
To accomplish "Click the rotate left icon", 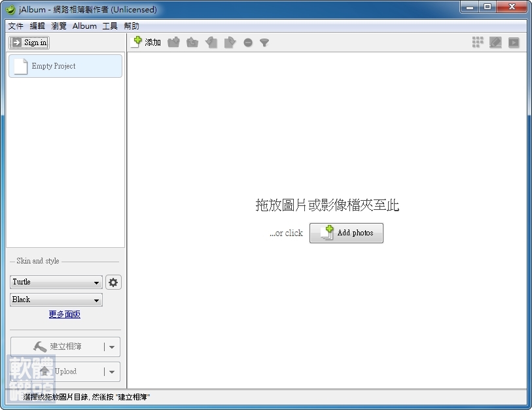I will click(211, 43).
